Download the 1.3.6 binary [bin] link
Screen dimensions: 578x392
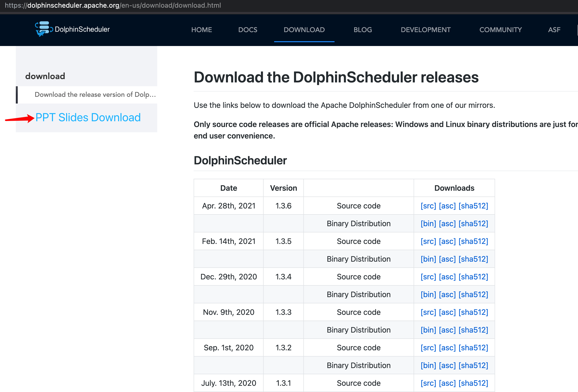428,224
